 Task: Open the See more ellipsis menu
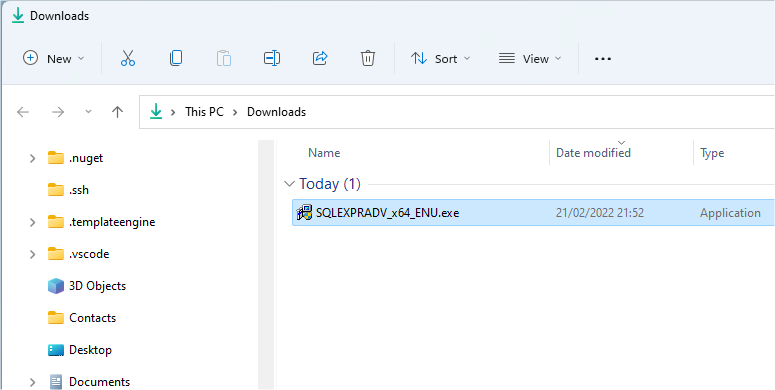pos(603,59)
